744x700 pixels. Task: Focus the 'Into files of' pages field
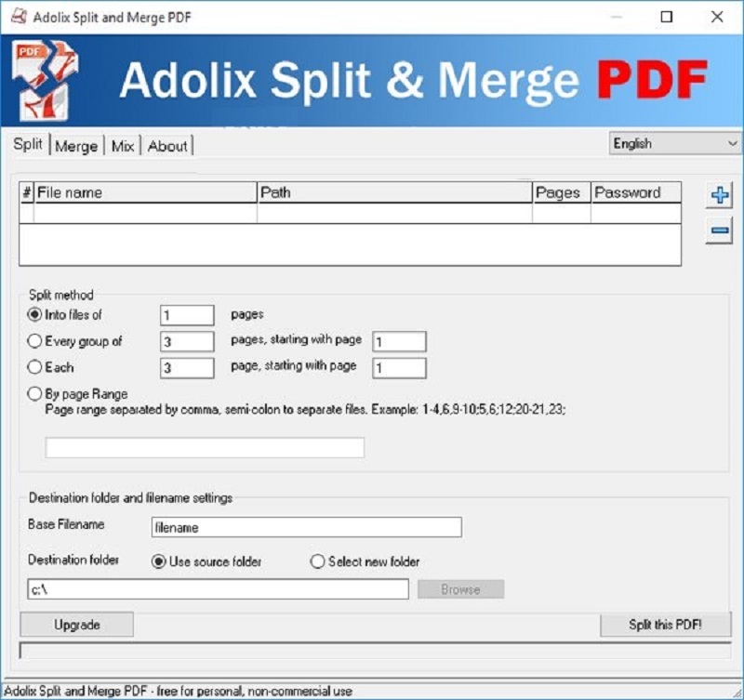coord(187,315)
